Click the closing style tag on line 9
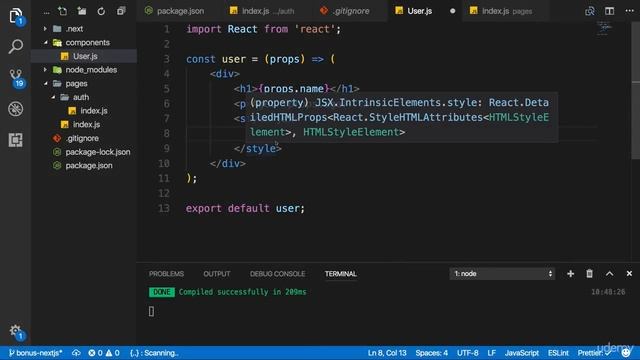The height and width of the screenshot is (360, 640). point(258,149)
